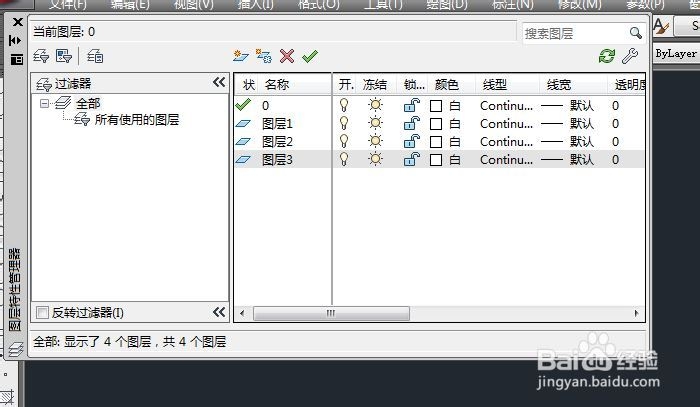Click double chevron beside 反转过滤器
The width and height of the screenshot is (700, 407).
pyautogui.click(x=219, y=312)
